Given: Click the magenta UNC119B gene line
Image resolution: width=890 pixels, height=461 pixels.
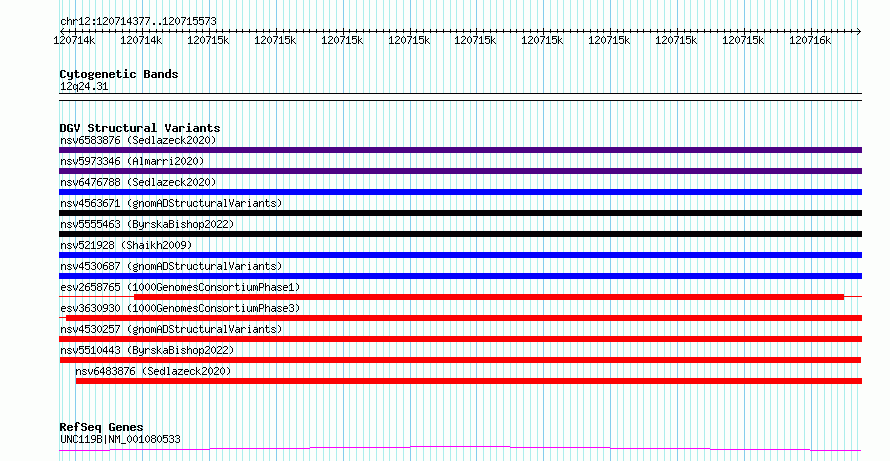Looking at the screenshot, I should coord(460,449).
